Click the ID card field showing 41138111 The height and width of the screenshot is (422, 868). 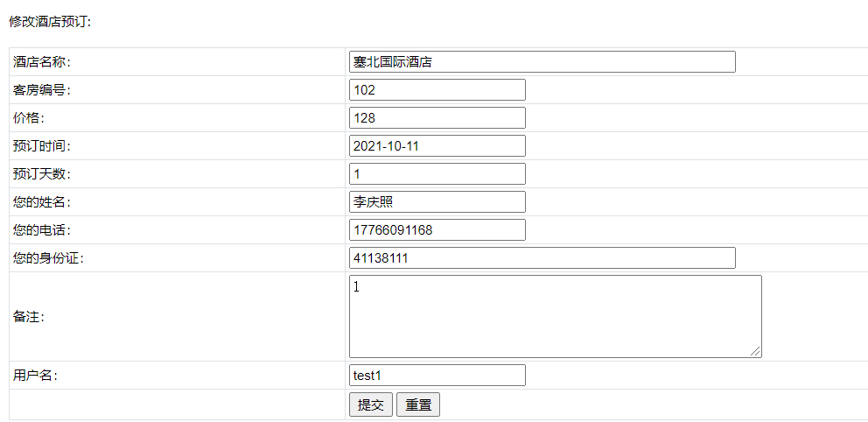tap(542, 258)
